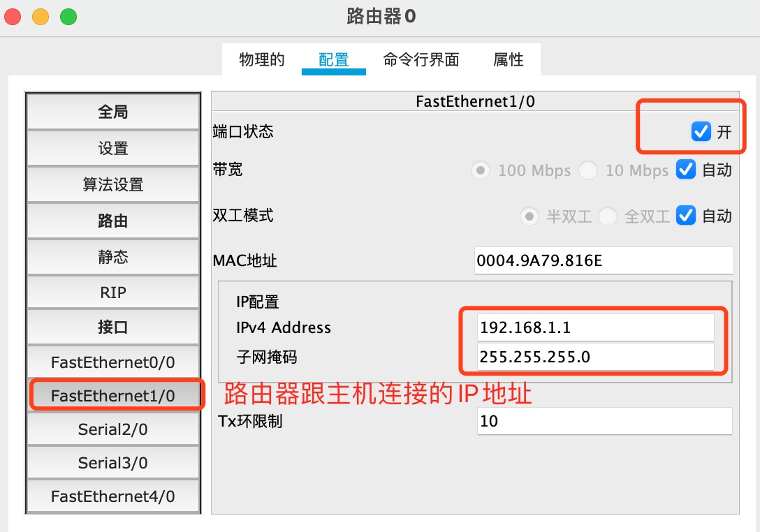
Task: Open the 设置 sidebar button
Action: [x=113, y=148]
